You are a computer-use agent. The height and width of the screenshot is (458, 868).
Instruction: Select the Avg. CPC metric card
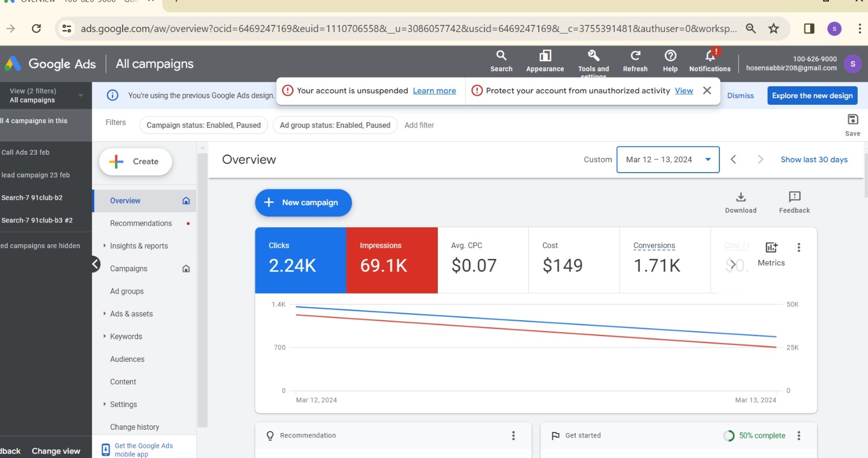(483, 260)
